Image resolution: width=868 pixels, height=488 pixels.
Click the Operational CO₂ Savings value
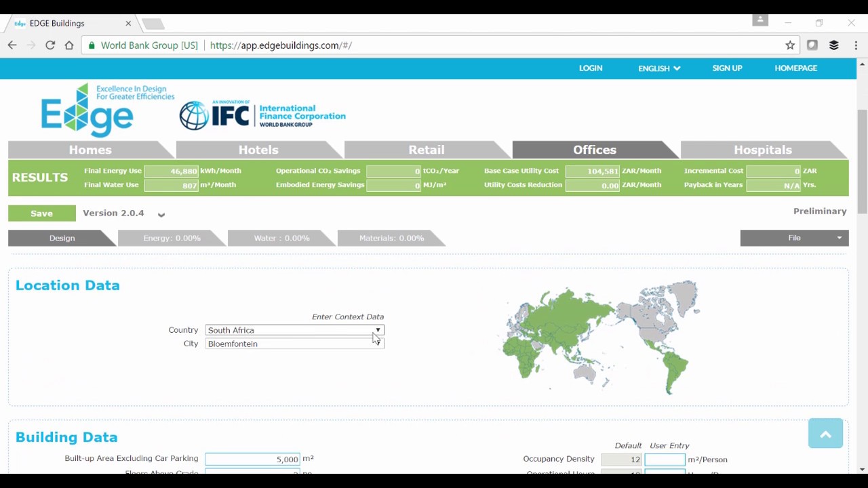393,171
